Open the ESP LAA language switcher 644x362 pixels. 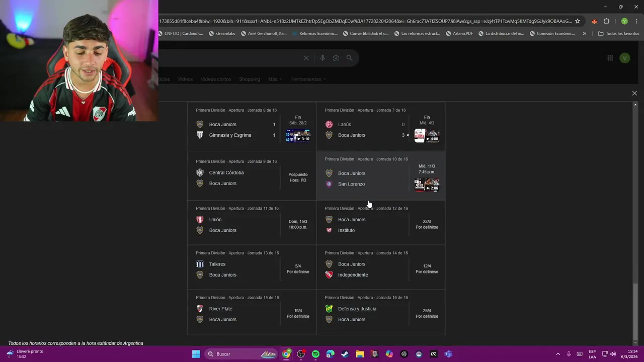point(592,354)
